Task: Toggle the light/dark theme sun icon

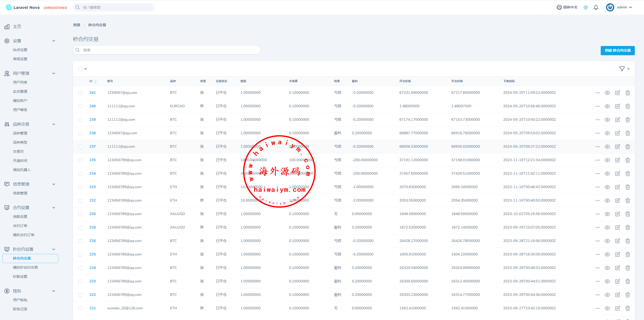Action: coord(585,7)
